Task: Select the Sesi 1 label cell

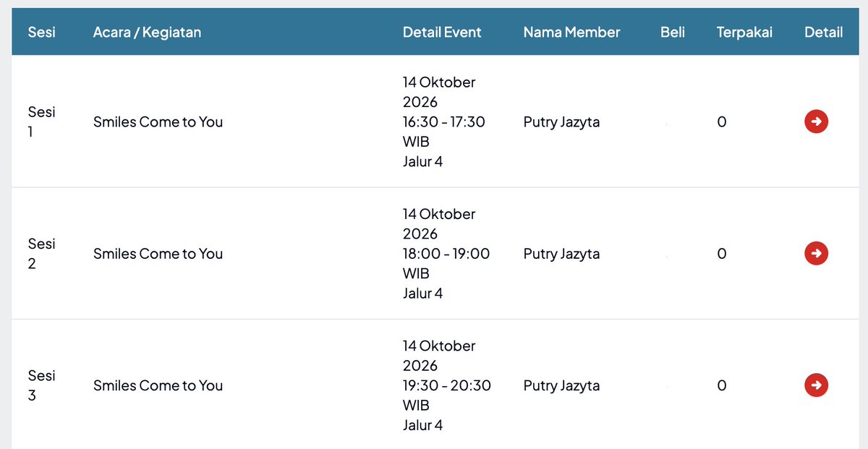Action: point(41,122)
